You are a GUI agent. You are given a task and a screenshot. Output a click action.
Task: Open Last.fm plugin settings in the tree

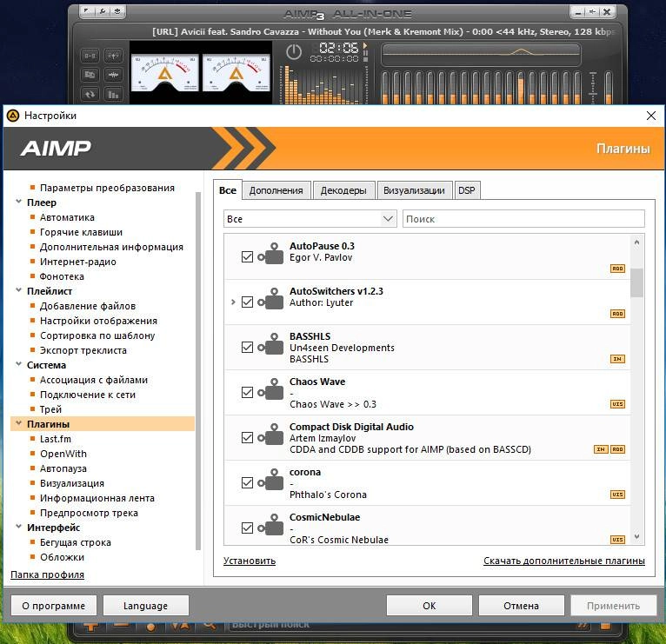(56, 439)
